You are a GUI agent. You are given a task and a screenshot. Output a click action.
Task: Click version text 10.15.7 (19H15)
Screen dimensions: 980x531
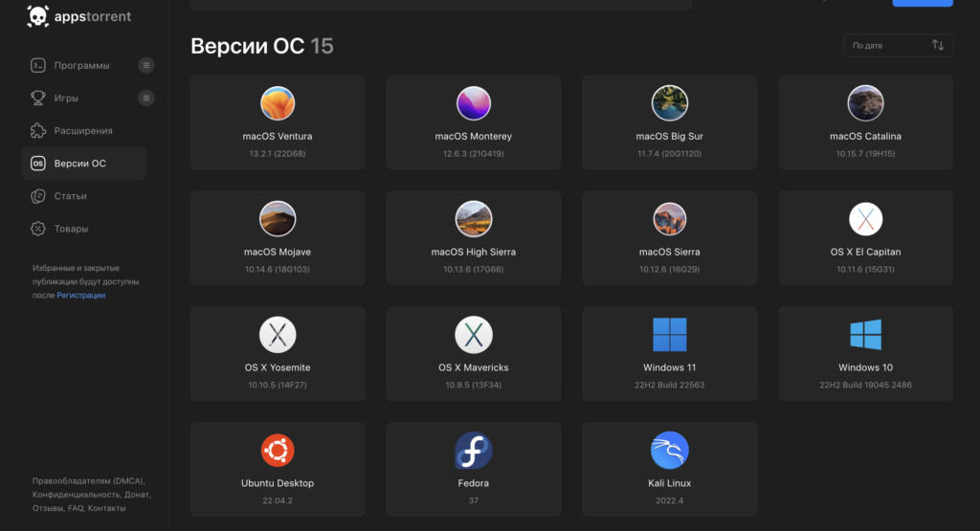click(865, 154)
